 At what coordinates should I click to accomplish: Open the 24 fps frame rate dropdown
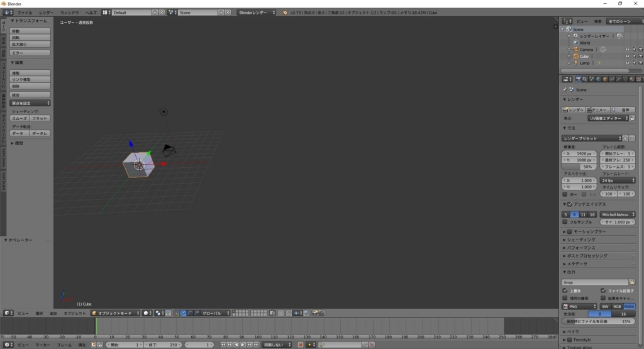click(x=618, y=180)
